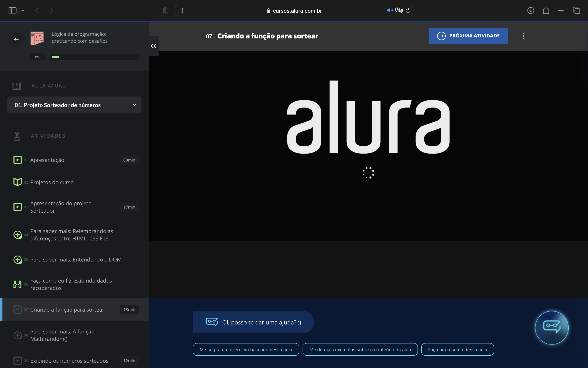588x368 pixels.
Task: Open Para saber mais: Entendendo o DOM
Action: coord(74,260)
